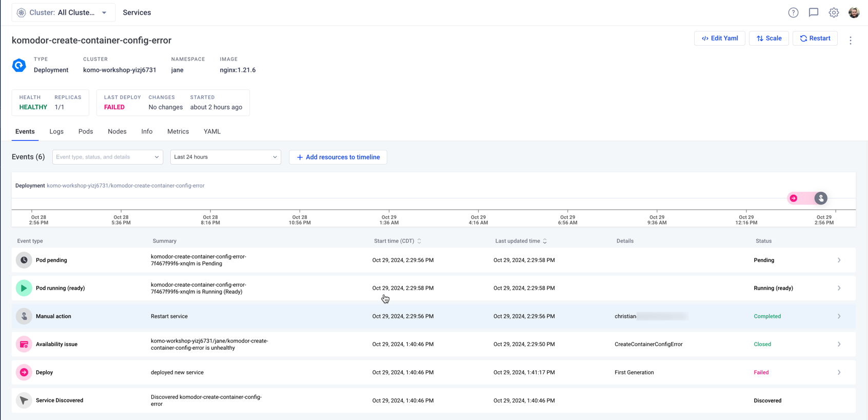Click the FAILED last deploy status

point(114,107)
